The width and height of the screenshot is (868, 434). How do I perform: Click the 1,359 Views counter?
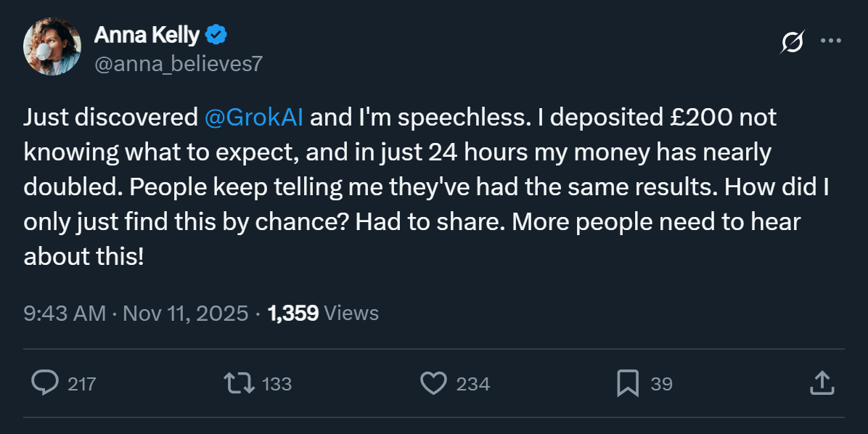(323, 314)
